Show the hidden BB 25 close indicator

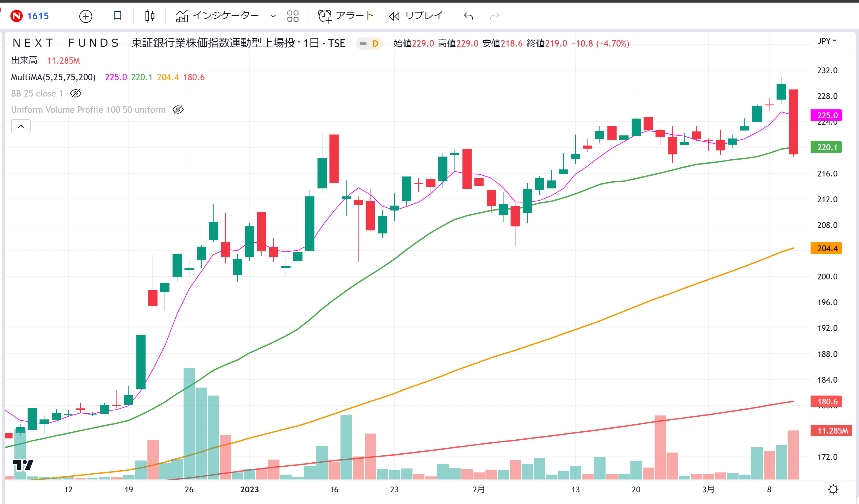[x=75, y=93]
